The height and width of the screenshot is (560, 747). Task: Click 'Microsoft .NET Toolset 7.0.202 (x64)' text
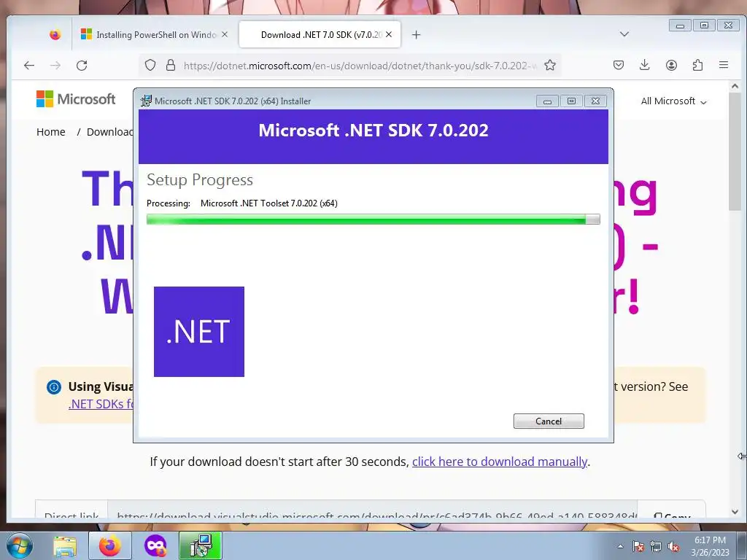tap(268, 203)
